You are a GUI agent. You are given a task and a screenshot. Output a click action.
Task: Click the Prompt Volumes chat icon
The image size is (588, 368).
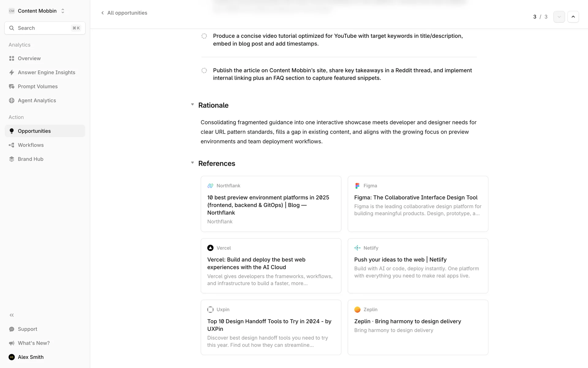click(12, 86)
